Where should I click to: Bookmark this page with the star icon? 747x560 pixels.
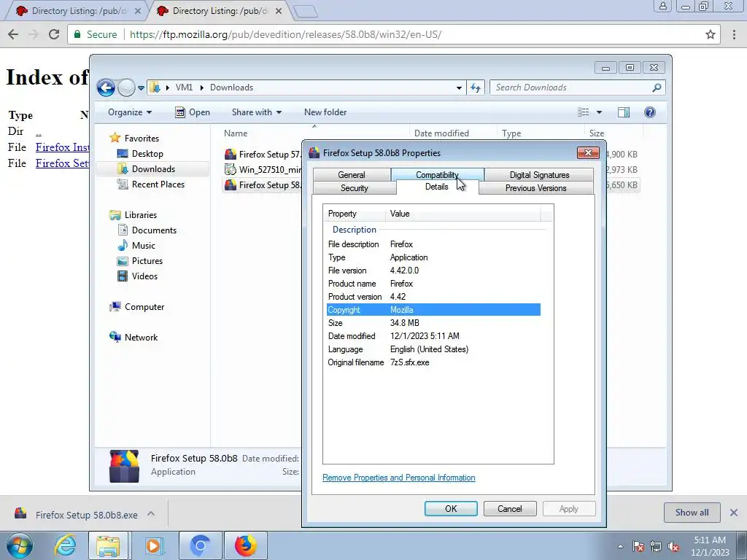click(x=710, y=34)
